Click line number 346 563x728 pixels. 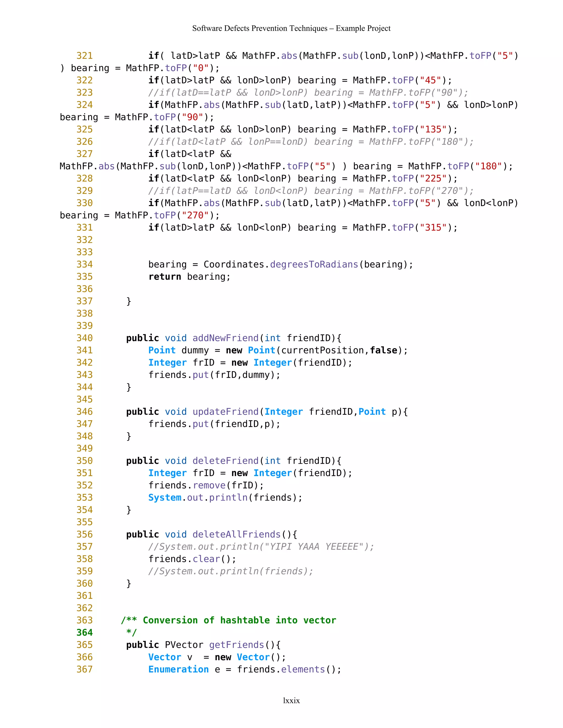click(x=84, y=412)
